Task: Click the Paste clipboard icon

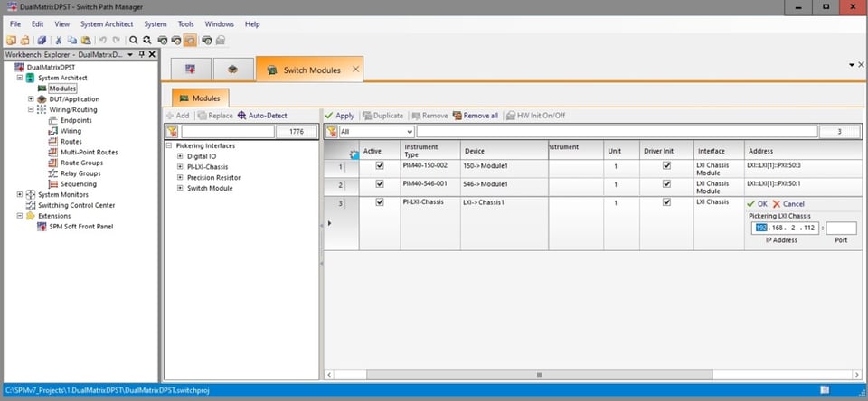Action: click(86, 40)
